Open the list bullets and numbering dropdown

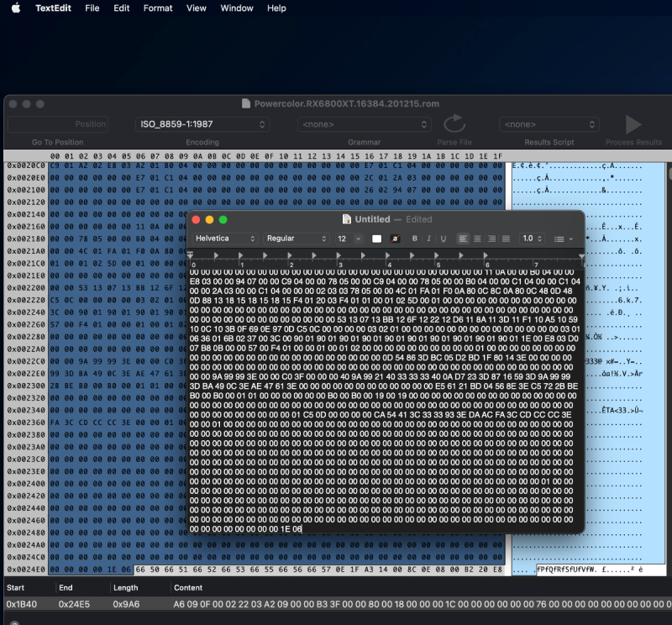coord(563,239)
